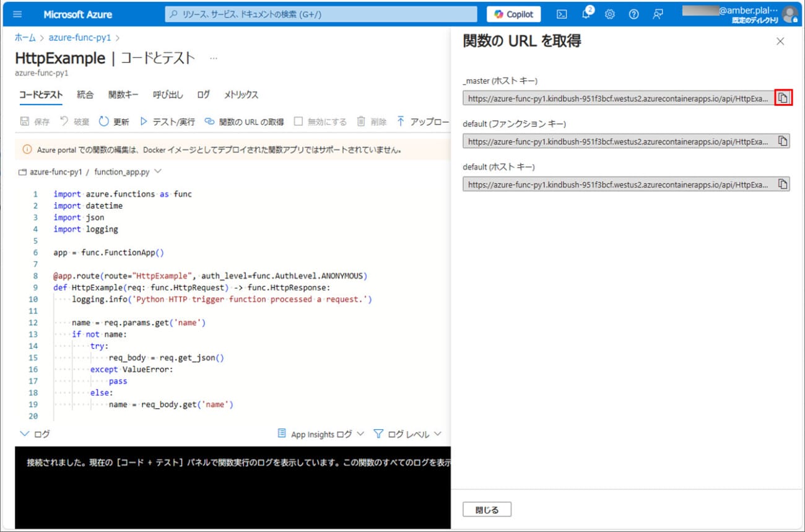
Task: Go to azure-func-py1 breadcrumb link
Action: 80,38
